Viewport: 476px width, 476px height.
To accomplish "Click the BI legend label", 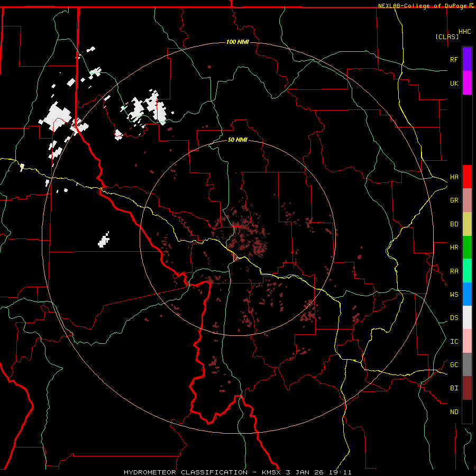I will (x=454, y=388).
